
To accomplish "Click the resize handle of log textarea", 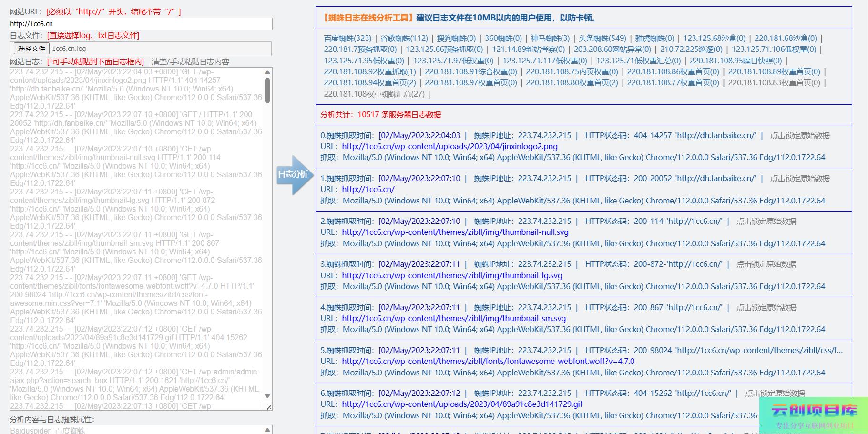I will [269, 407].
